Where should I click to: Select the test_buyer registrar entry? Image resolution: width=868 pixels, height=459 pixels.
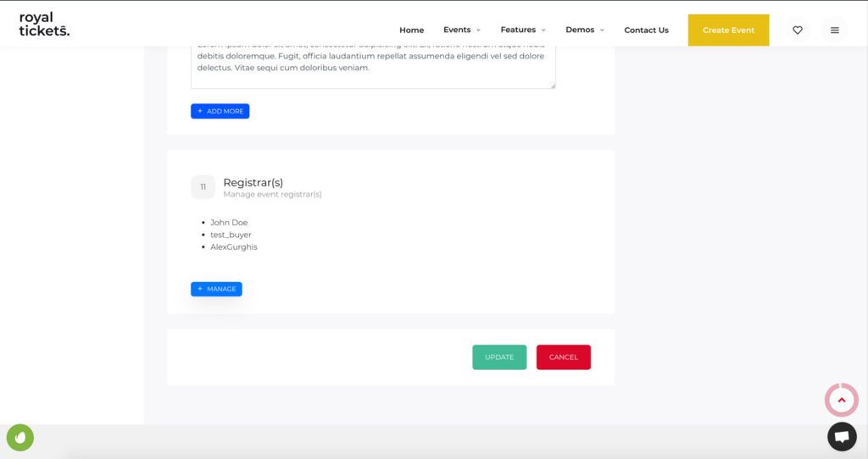point(231,235)
